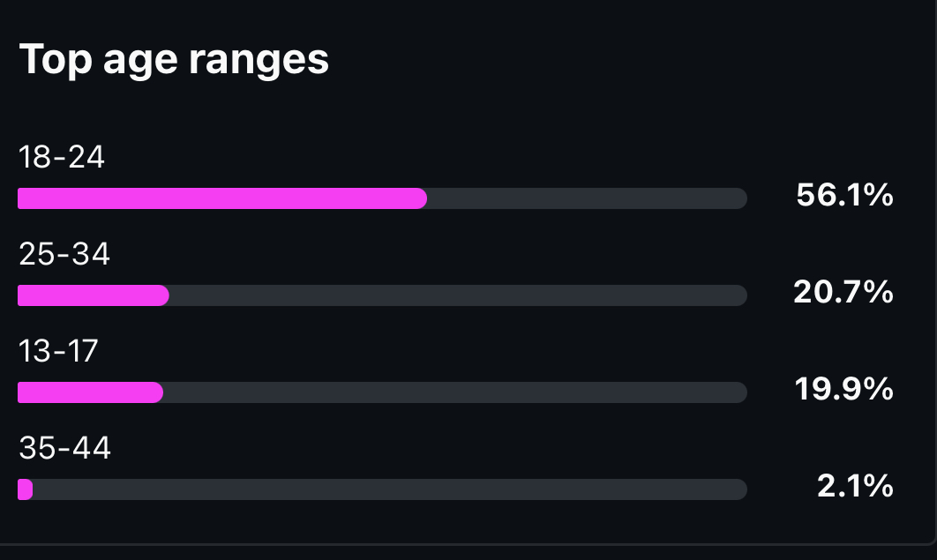Click the unfilled gray track of 25-34 bar
Viewport: 937px width, 560px height.
point(458,295)
